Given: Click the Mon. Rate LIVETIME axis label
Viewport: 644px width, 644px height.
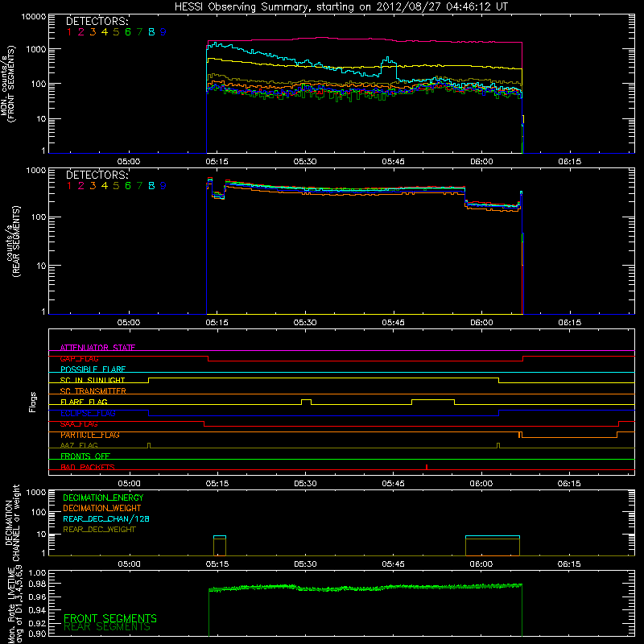Looking at the screenshot, I should click(x=14, y=605).
